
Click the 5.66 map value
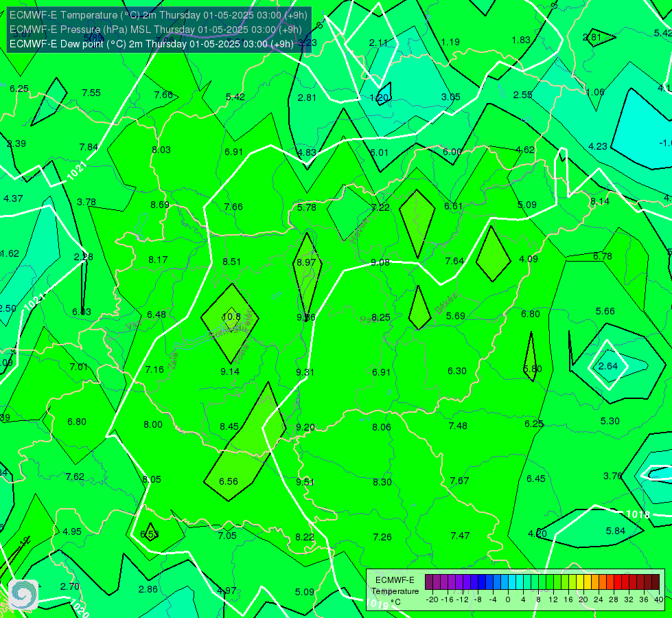605,311
